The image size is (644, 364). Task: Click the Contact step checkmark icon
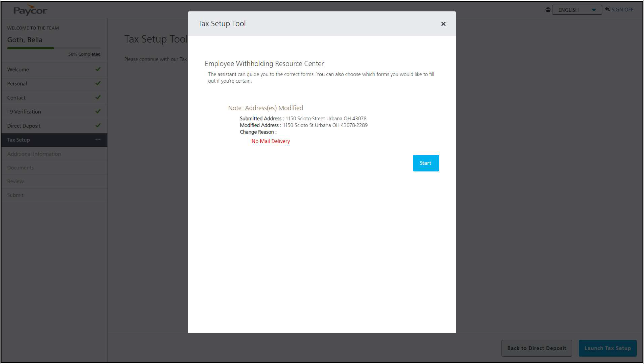tap(98, 97)
